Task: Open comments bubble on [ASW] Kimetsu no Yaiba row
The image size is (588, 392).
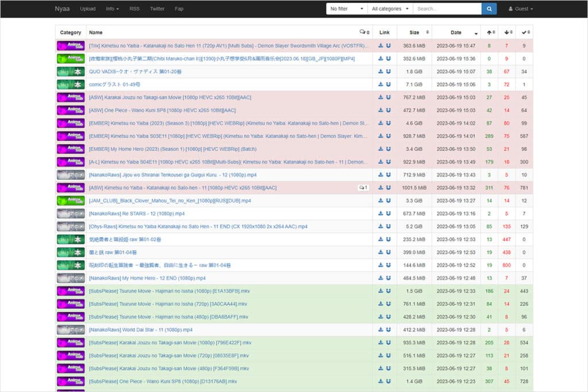Action: click(x=363, y=188)
